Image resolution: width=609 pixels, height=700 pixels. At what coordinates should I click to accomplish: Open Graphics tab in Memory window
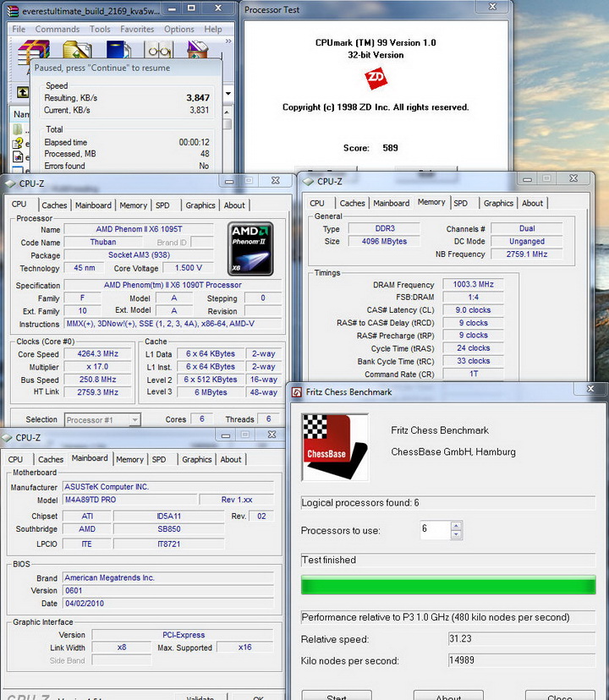point(498,203)
